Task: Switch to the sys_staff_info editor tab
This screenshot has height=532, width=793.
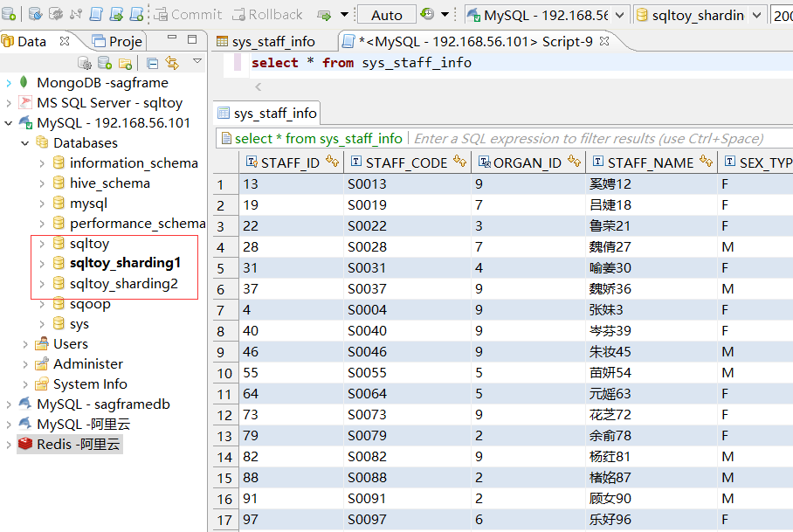Action: click(274, 41)
